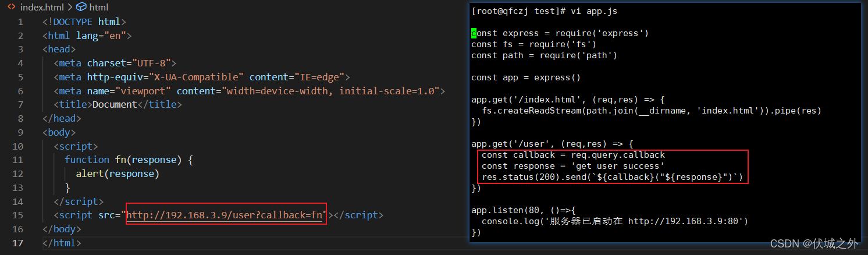
Task: Click the 'lang="en"' attribute text
Action: click(x=101, y=36)
